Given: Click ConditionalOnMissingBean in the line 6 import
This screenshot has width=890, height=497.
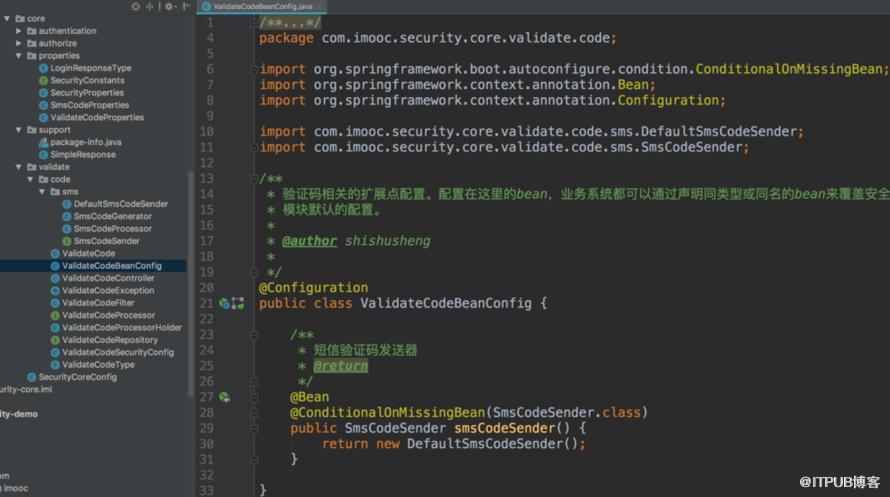Looking at the screenshot, I should tap(789, 69).
